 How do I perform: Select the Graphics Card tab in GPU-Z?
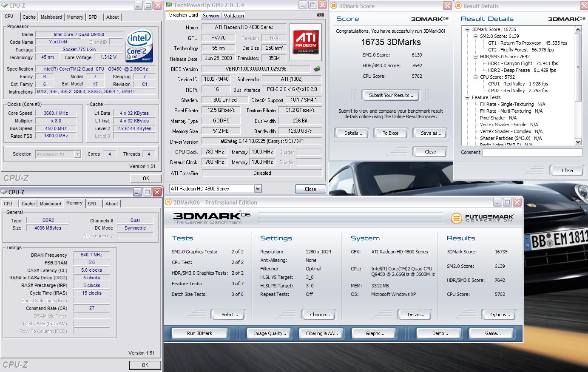coord(184,15)
